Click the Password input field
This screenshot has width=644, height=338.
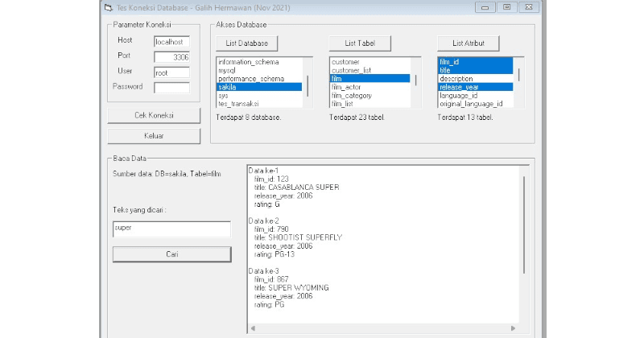(x=171, y=88)
